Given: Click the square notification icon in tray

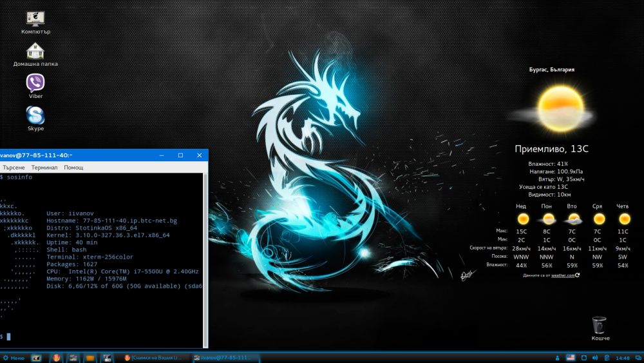Looking at the screenshot, I should [x=583, y=358].
